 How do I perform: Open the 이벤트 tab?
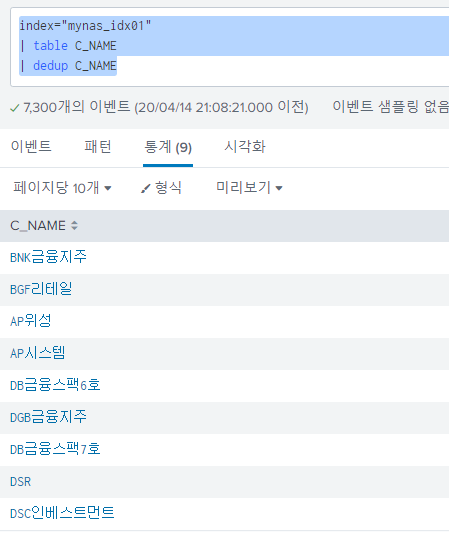(x=31, y=146)
